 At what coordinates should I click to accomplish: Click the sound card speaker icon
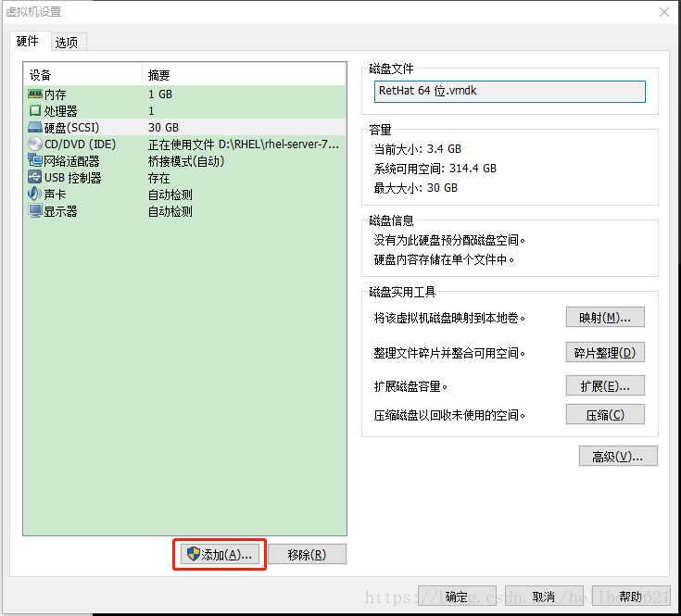click(x=35, y=194)
